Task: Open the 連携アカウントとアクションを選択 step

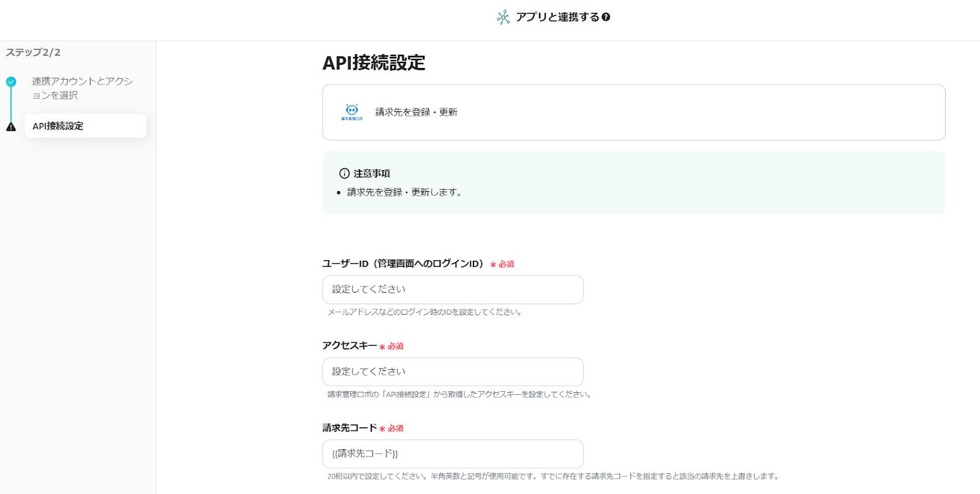Action: [x=82, y=88]
